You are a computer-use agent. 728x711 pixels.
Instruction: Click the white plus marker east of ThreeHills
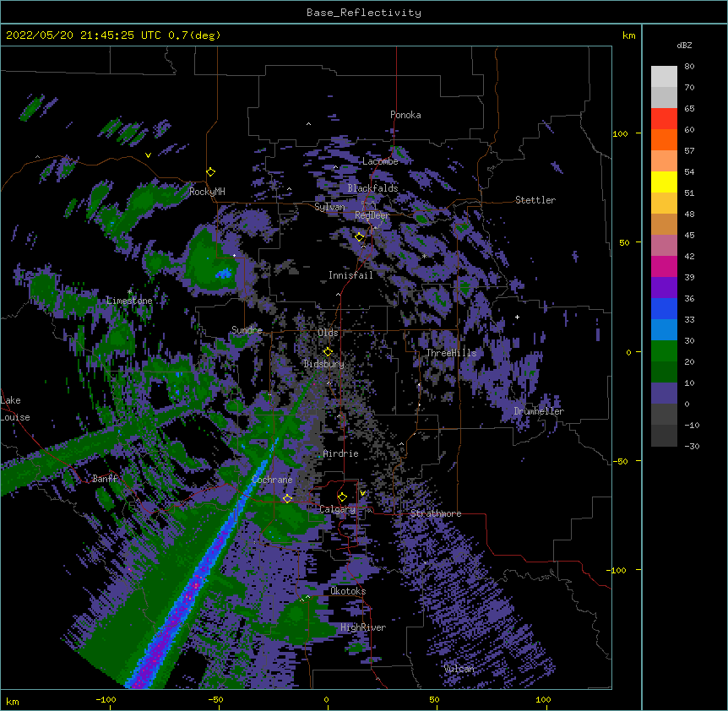(517, 317)
